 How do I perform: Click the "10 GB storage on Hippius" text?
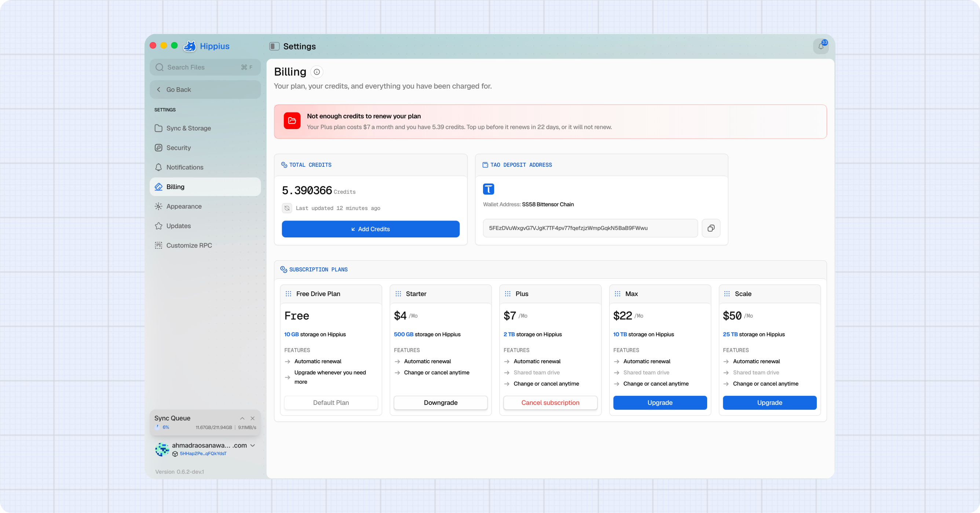[315, 335]
